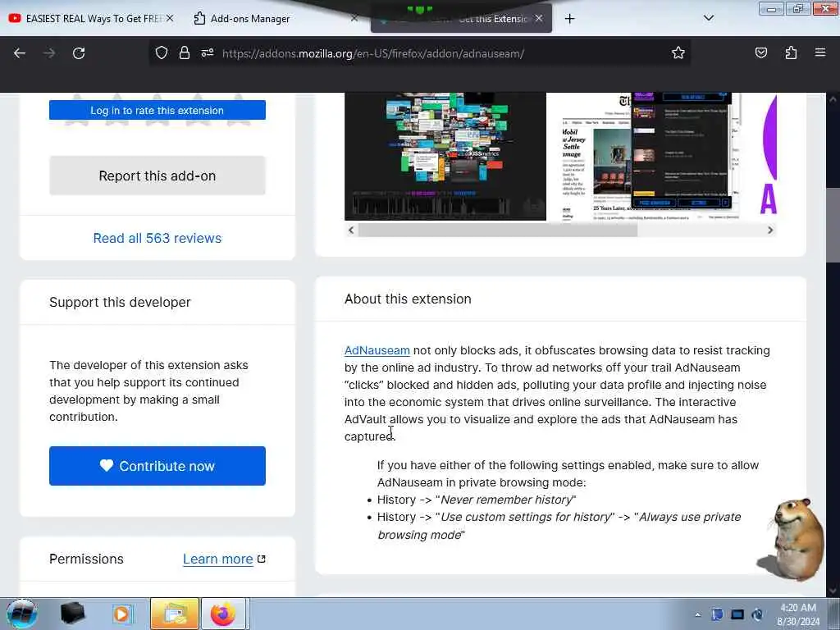840x630 pixels.
Task: Go back with the browser back arrow
Action: (x=20, y=53)
